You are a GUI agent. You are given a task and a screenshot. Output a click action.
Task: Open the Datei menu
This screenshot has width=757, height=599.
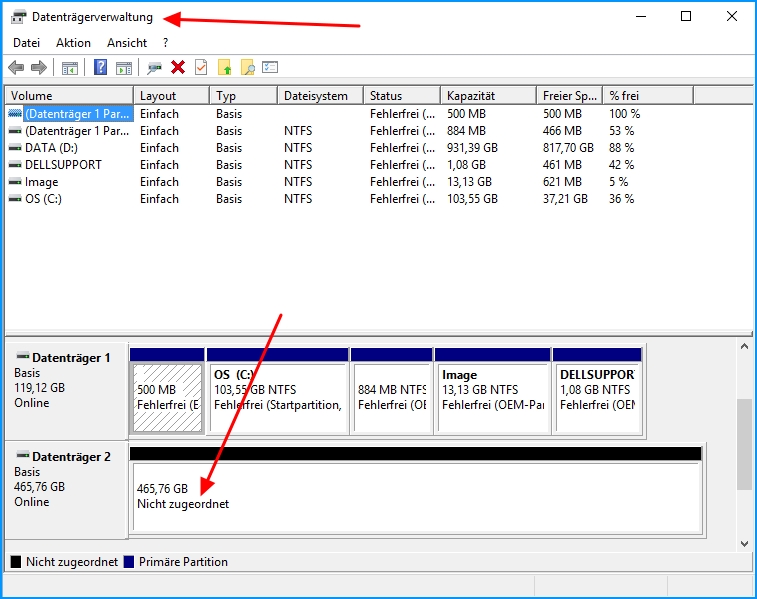27,43
